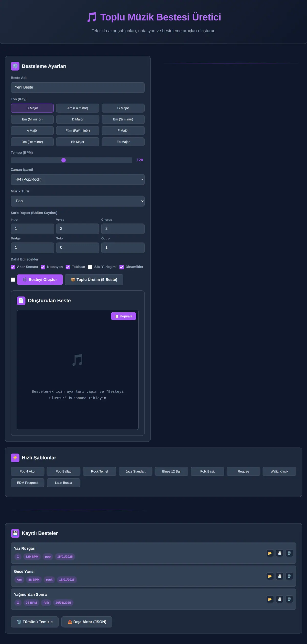Click the lightning icon beside Hızlı Şablonlar
307x644 pixels.
click(15, 458)
